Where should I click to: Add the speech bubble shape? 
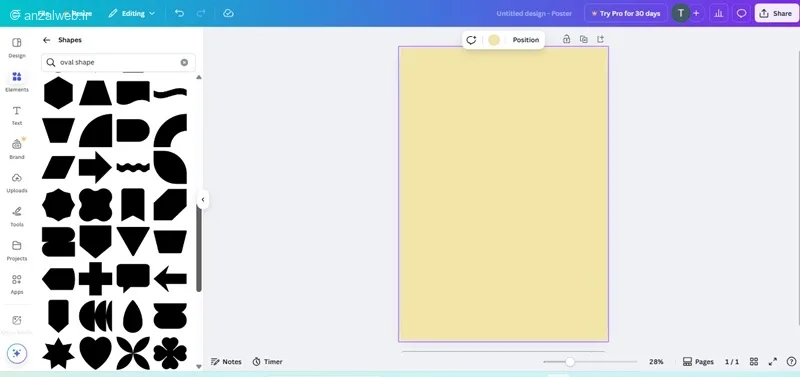[133, 278]
